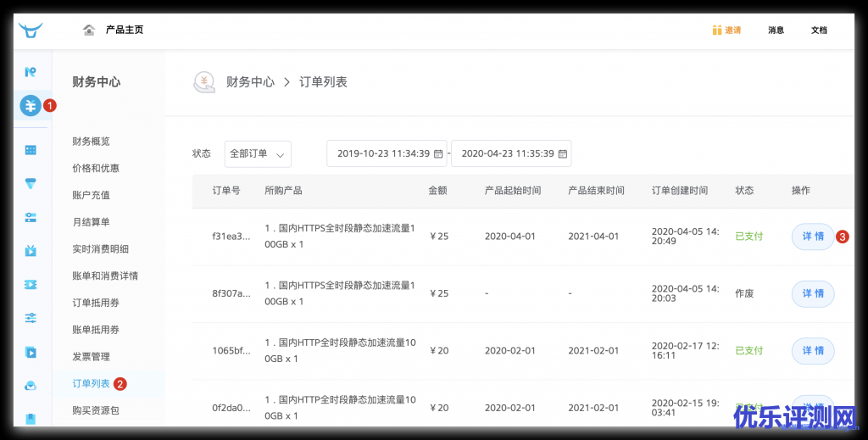The height and width of the screenshot is (440, 868).
Task: Click the 订单号 column header
Action: point(226,191)
